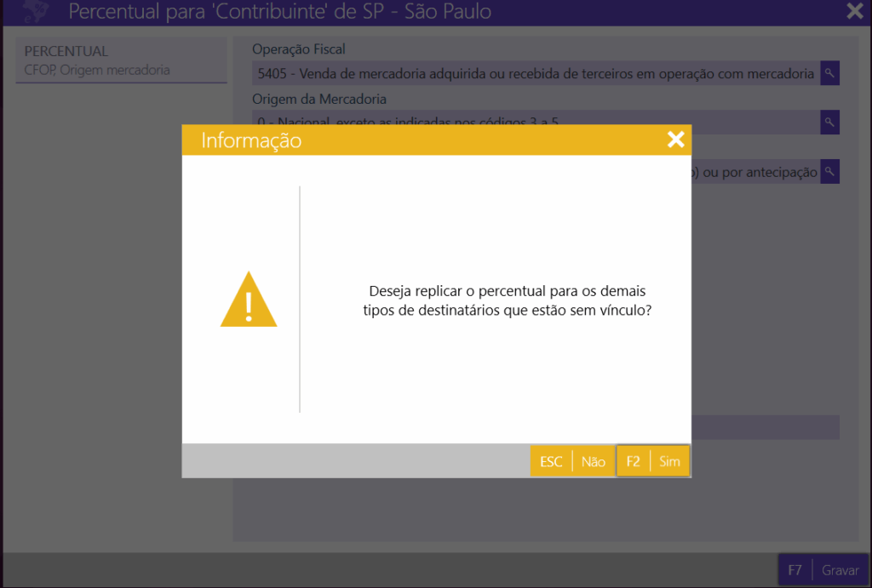Click 'CFOP, Origem mercadoria' sidebar subtitle
The image size is (872, 588).
[x=97, y=70]
